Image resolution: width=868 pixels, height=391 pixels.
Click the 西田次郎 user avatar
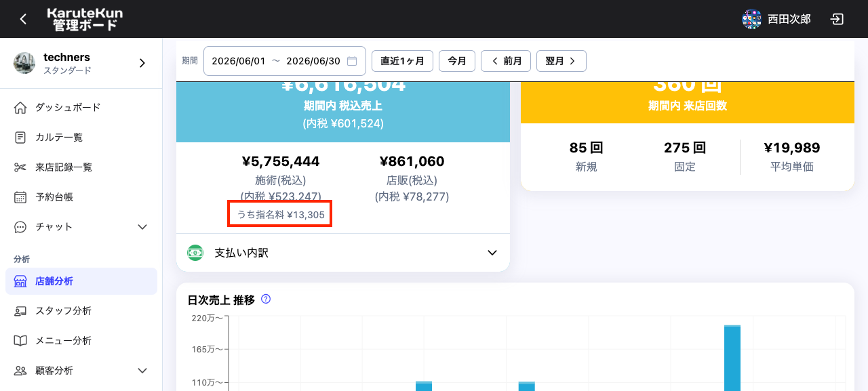click(x=752, y=19)
